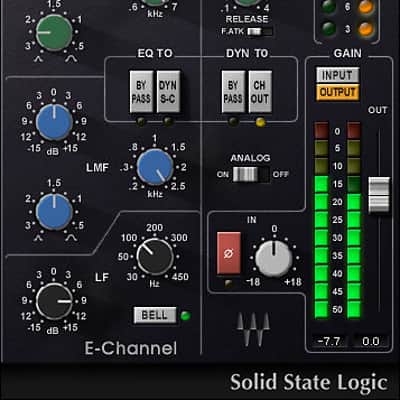400x400 pixels.
Task: Toggle the DYN TO BY PASS button
Action: [233, 92]
